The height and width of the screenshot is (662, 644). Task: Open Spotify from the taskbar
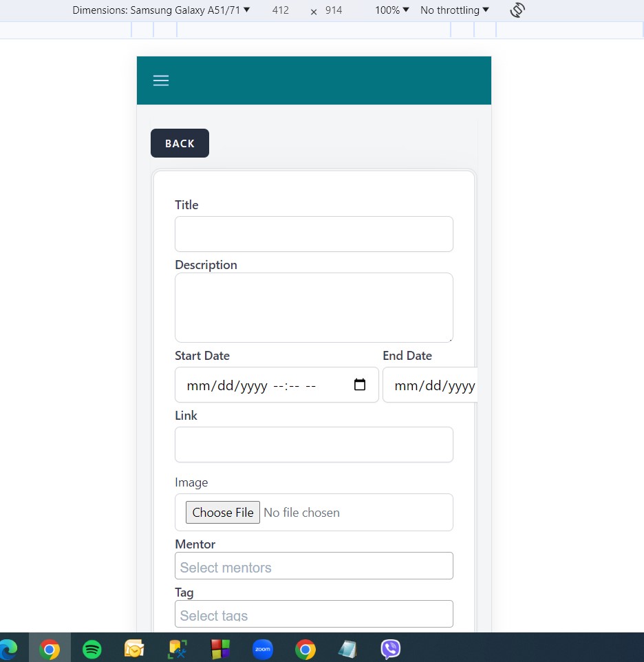92,649
